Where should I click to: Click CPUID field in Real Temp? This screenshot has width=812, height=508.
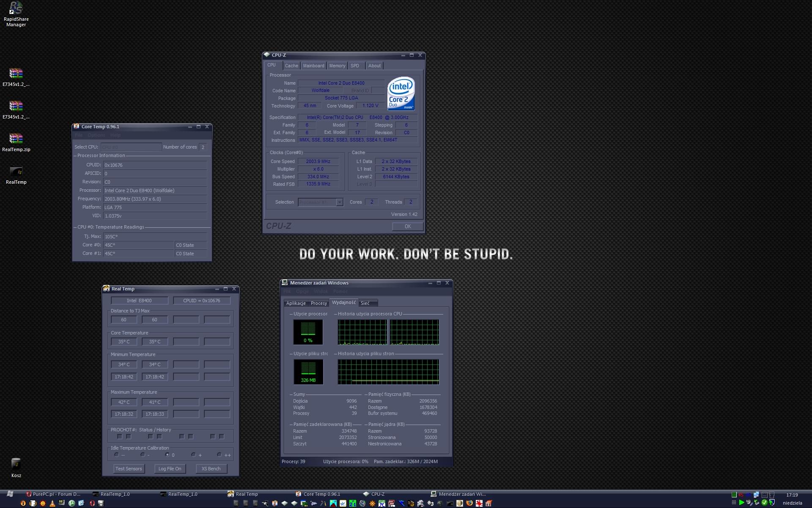[202, 301]
